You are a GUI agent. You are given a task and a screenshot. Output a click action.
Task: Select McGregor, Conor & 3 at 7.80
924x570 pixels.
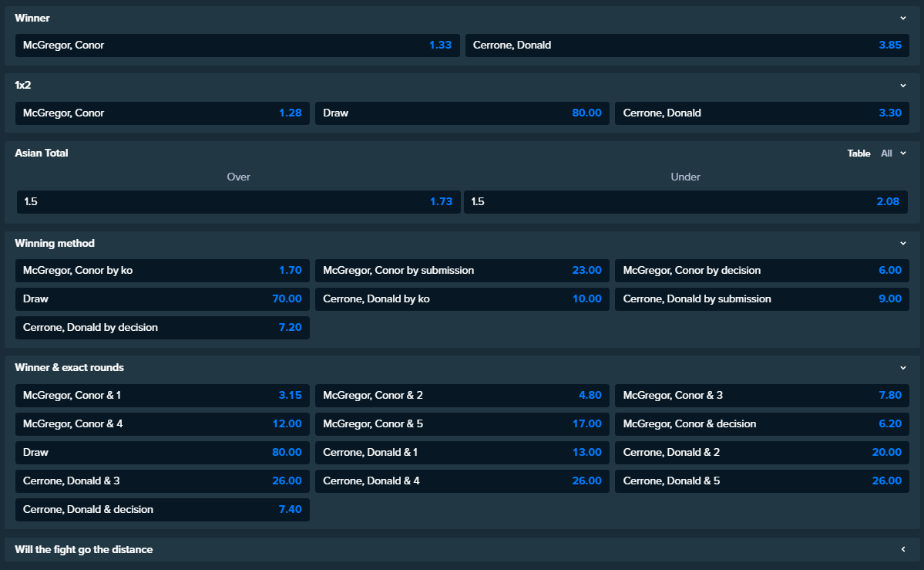pos(762,396)
